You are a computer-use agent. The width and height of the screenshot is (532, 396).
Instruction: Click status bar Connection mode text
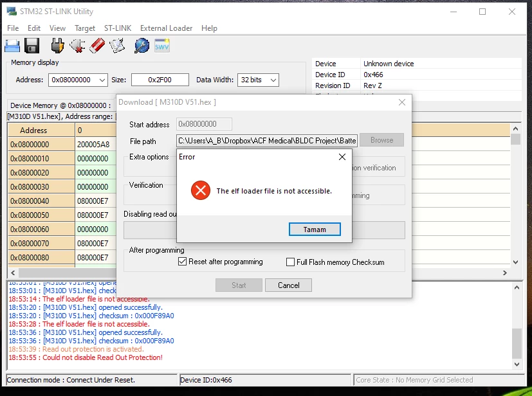71,380
